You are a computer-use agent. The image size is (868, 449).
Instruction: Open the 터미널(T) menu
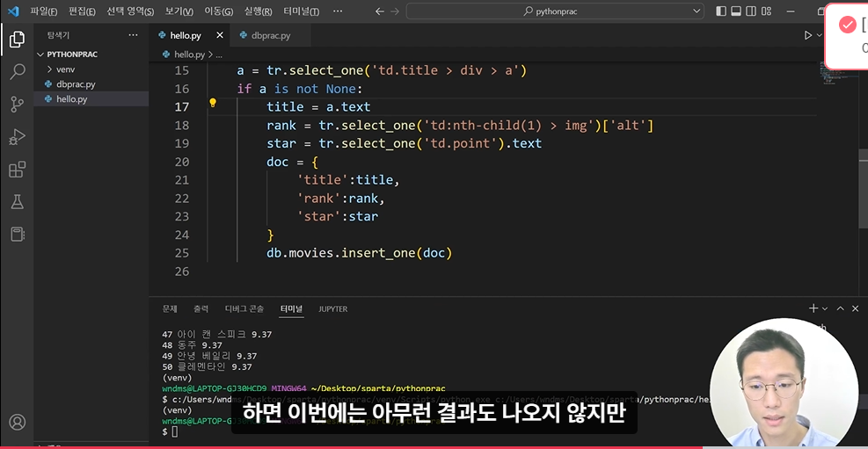pyautogui.click(x=301, y=11)
